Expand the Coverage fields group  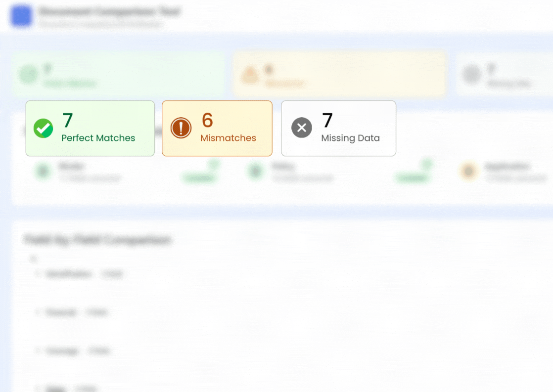[x=38, y=351]
